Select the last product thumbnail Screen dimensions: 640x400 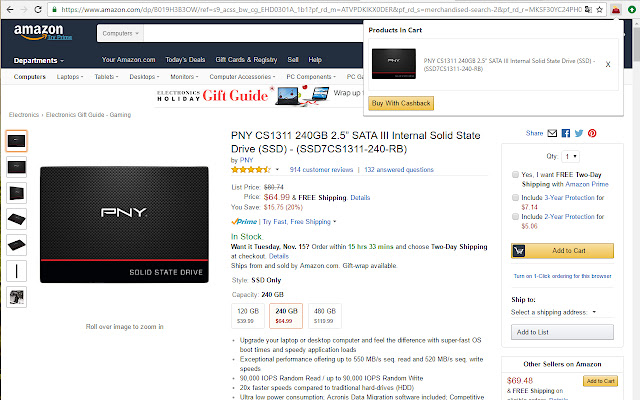(16, 297)
